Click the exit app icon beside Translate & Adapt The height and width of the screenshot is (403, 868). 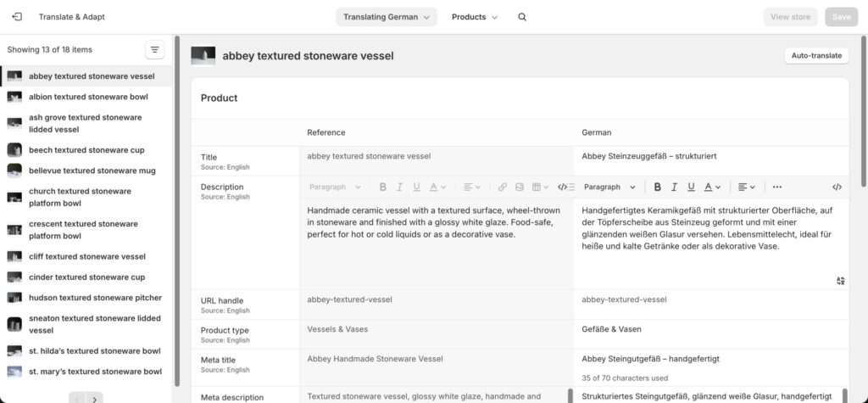pos(17,17)
